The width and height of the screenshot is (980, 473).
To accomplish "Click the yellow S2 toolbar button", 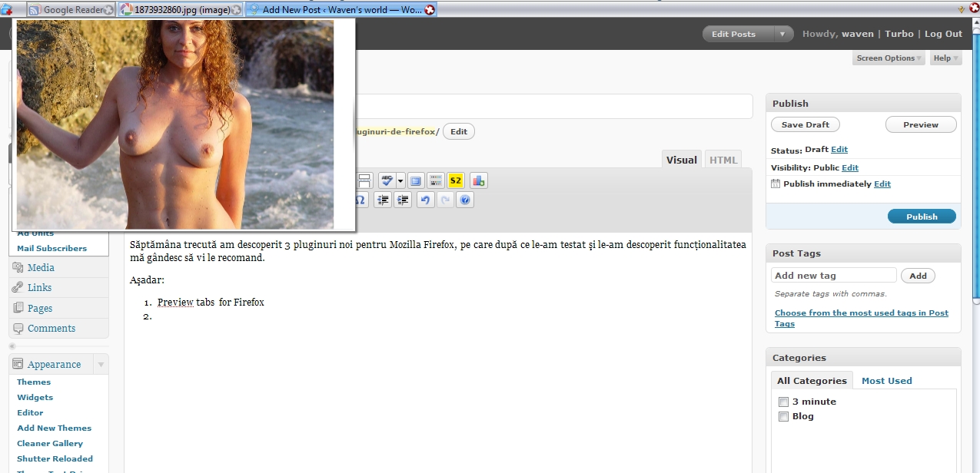I will pyautogui.click(x=456, y=181).
